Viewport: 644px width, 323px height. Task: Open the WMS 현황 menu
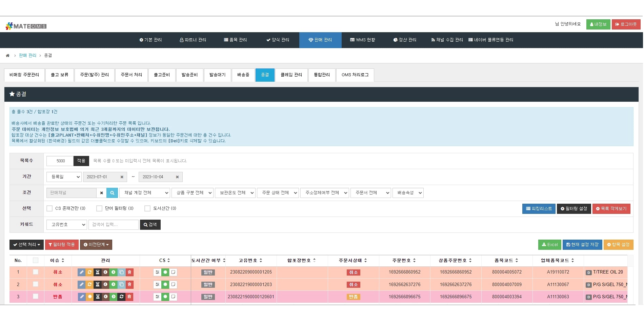[363, 40]
